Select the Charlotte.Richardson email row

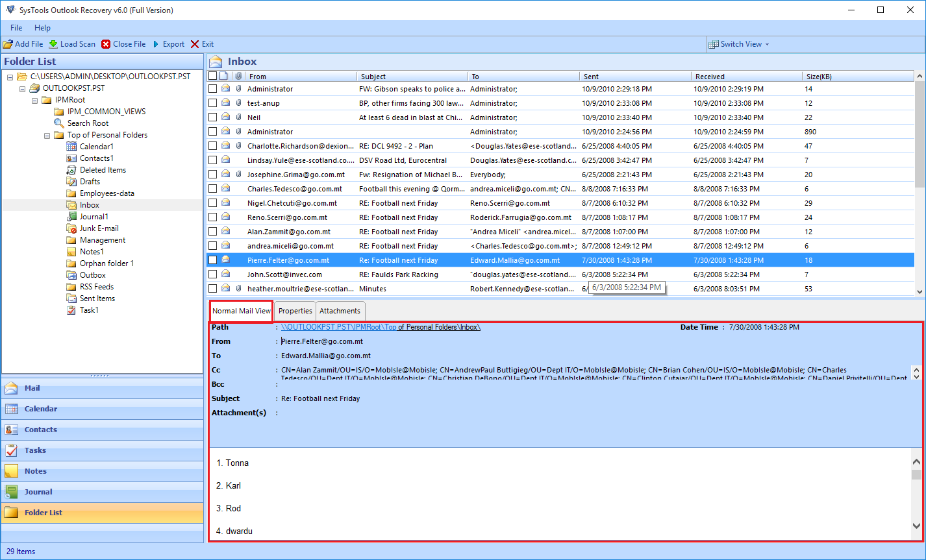point(561,146)
